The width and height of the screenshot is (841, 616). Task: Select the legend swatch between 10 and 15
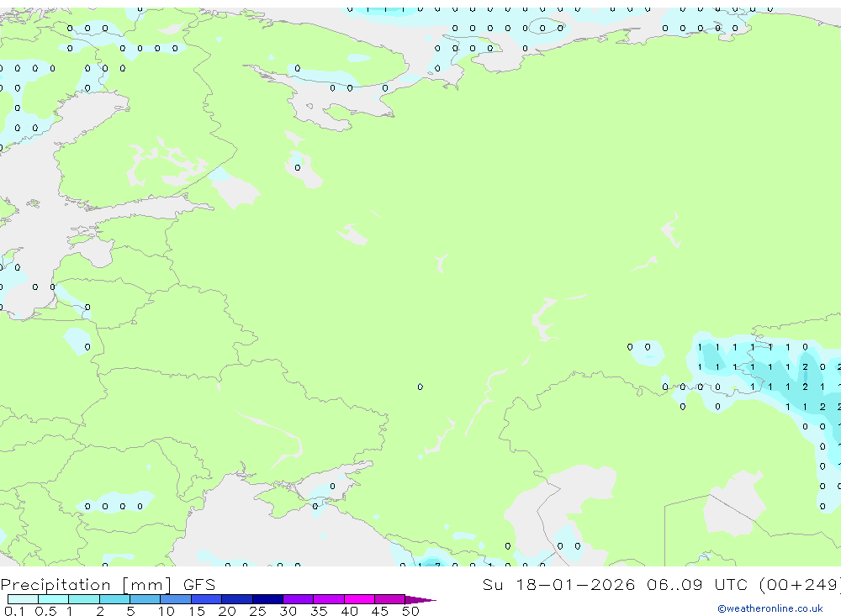176,599
